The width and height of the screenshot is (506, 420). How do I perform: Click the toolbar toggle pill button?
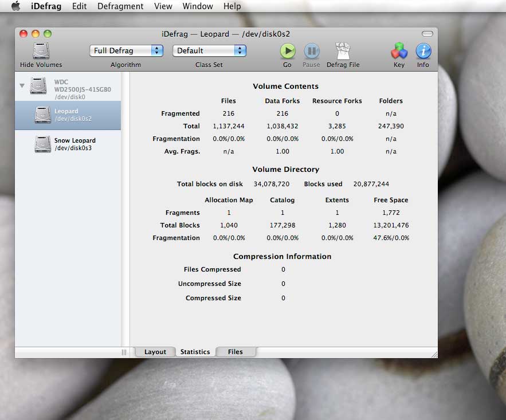(427, 34)
